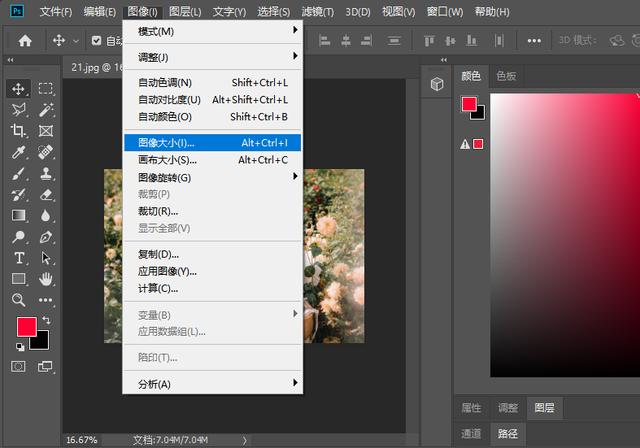
Task: Choose 应用图像(Y) menu entry
Action: pos(213,271)
